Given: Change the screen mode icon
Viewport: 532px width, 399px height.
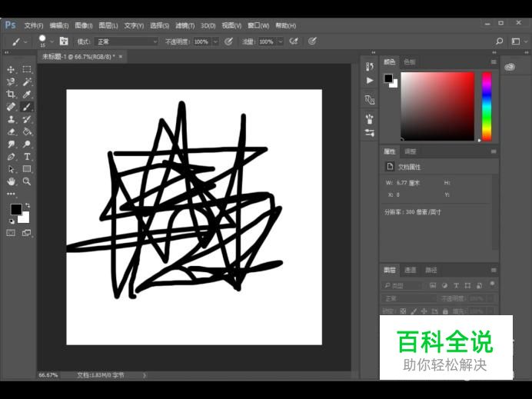Looking at the screenshot, I should tap(26, 233).
